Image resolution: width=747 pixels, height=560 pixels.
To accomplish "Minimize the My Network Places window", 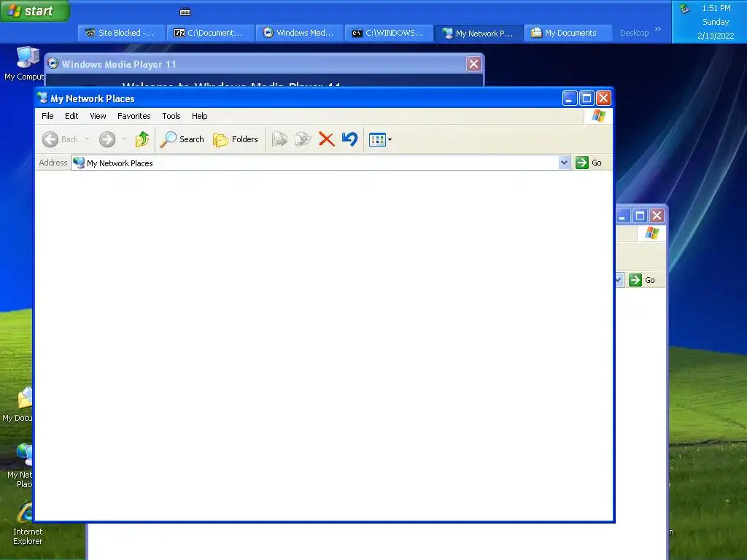I will 570,98.
